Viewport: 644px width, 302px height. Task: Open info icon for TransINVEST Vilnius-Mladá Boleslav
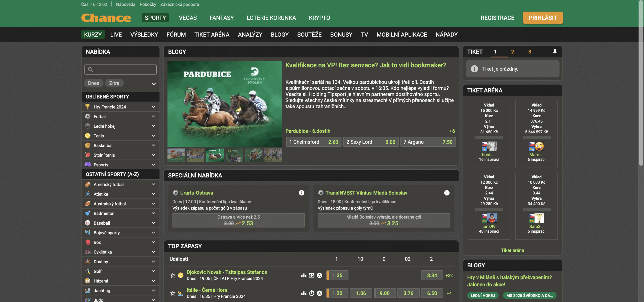point(447,193)
